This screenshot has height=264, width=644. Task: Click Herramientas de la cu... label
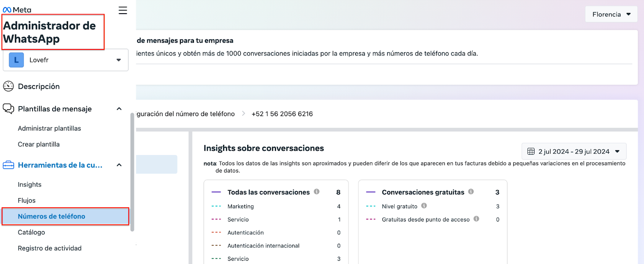(60, 165)
